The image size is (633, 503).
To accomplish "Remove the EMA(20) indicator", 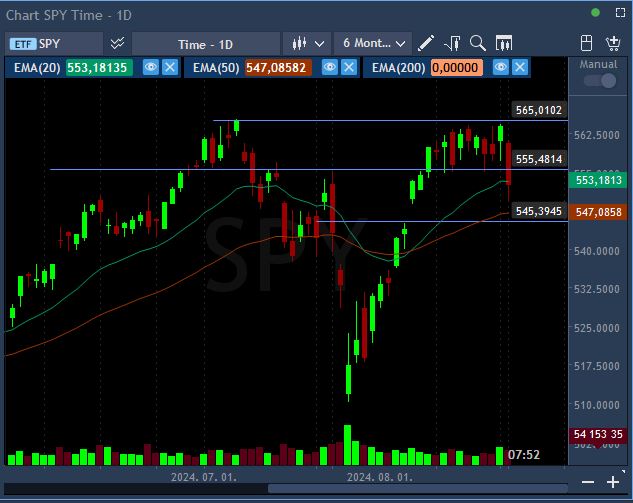I will 170,67.
